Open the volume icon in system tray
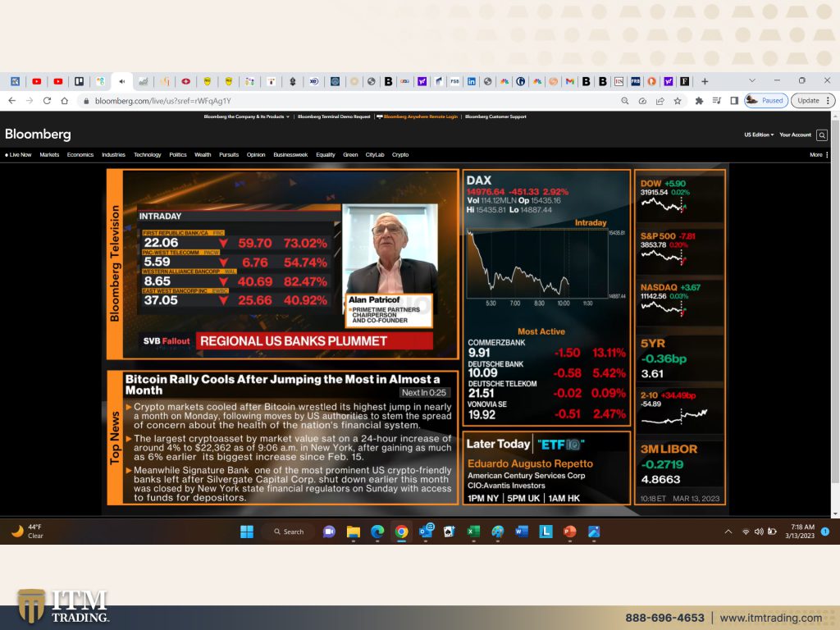This screenshot has width=840, height=630. pos(759,532)
